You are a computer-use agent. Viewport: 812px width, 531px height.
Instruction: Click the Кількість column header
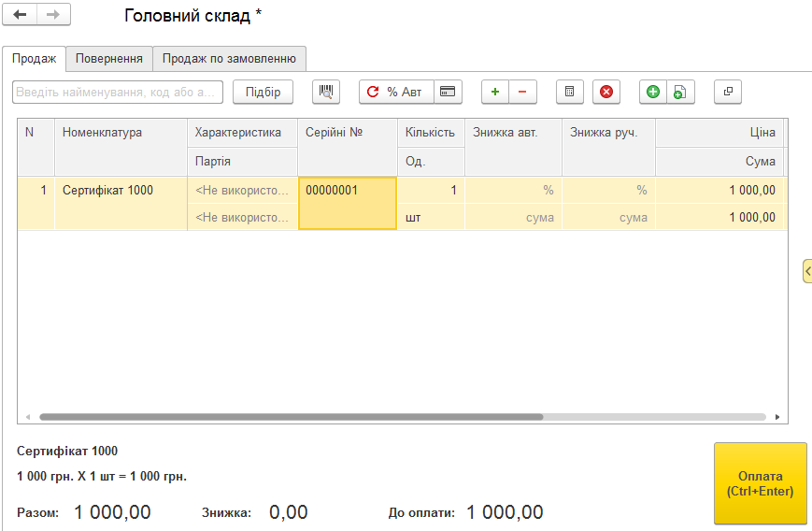click(x=431, y=133)
